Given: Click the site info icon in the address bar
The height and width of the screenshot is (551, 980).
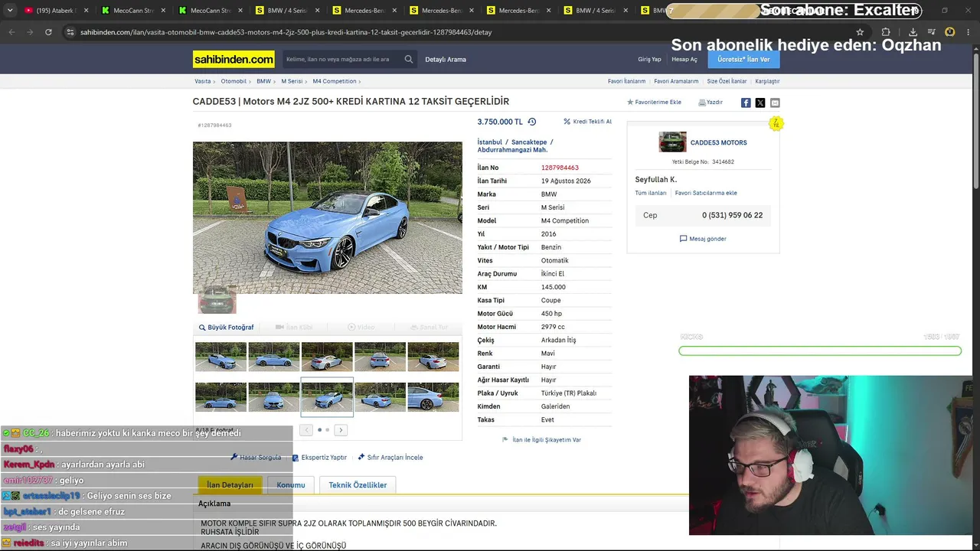Looking at the screenshot, I should click(70, 32).
